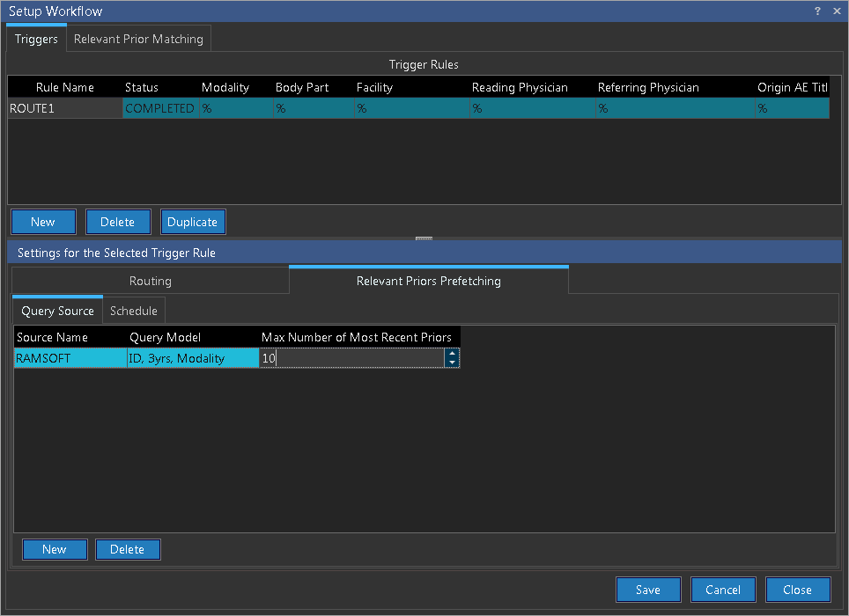Viewport: 849px width, 616px height.
Task: Open the COMPLETED status cell
Action: [x=159, y=108]
